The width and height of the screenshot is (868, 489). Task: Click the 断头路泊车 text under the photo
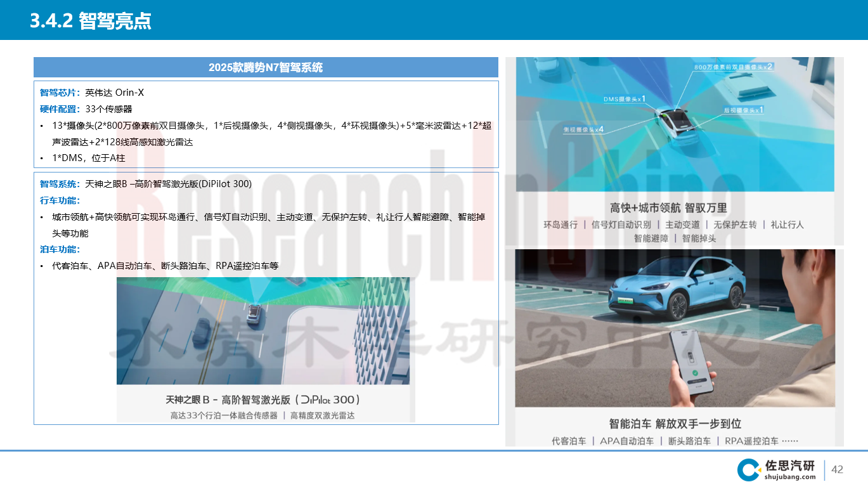(x=689, y=441)
